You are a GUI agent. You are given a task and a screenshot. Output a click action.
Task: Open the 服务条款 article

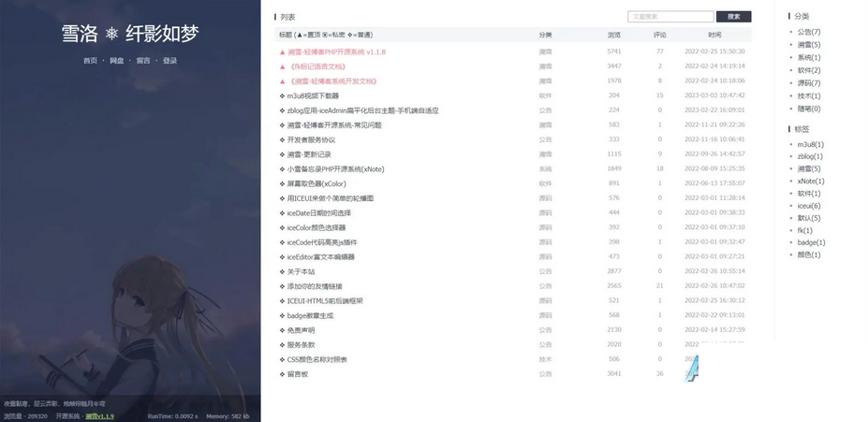[x=302, y=344]
